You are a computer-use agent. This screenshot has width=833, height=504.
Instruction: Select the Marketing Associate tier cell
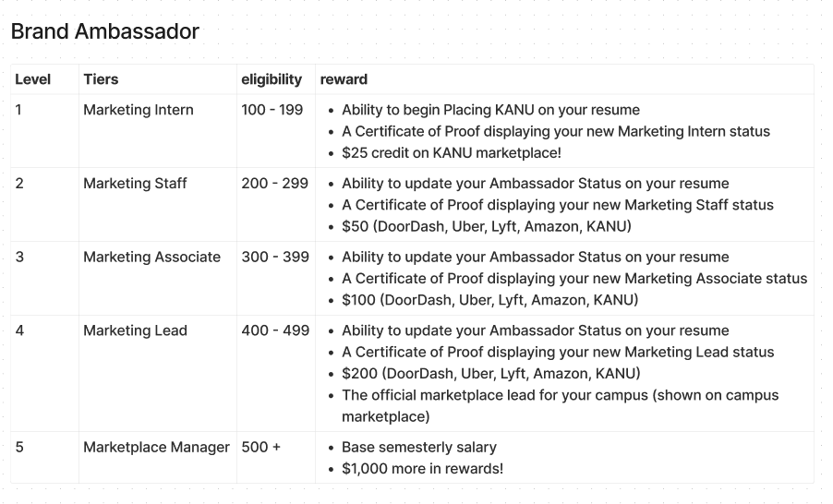151,257
